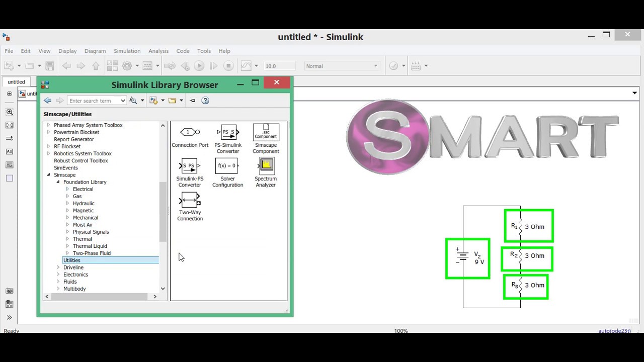The image size is (644, 362).
Task: Expand the Electrical library node
Action: click(x=67, y=189)
